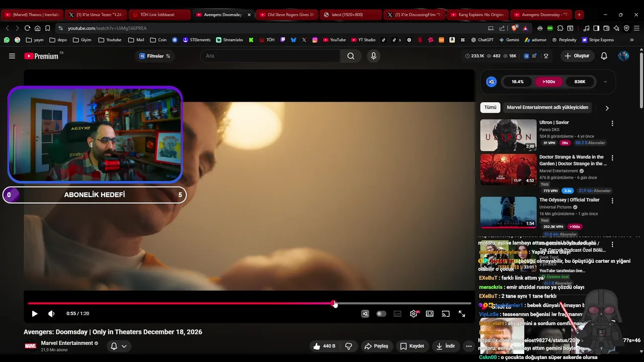
Task: Open Perplexity bookmark
Action: coord(564,40)
